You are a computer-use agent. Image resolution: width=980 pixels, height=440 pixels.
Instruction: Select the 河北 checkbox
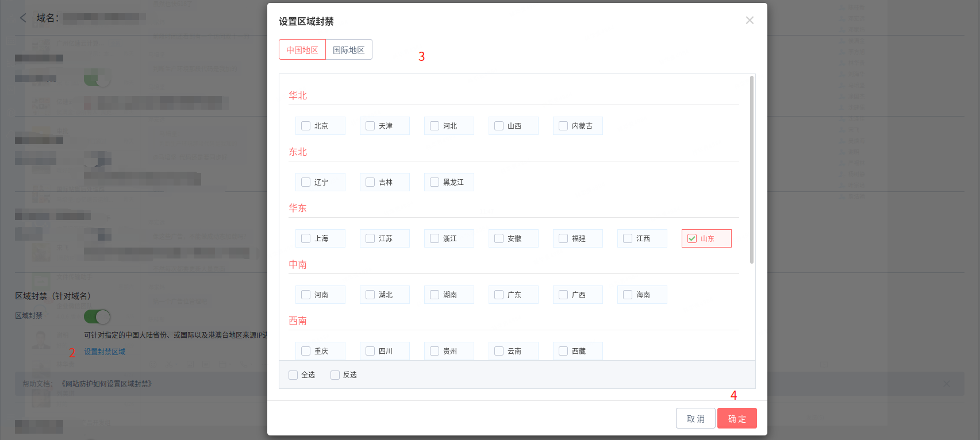point(435,126)
